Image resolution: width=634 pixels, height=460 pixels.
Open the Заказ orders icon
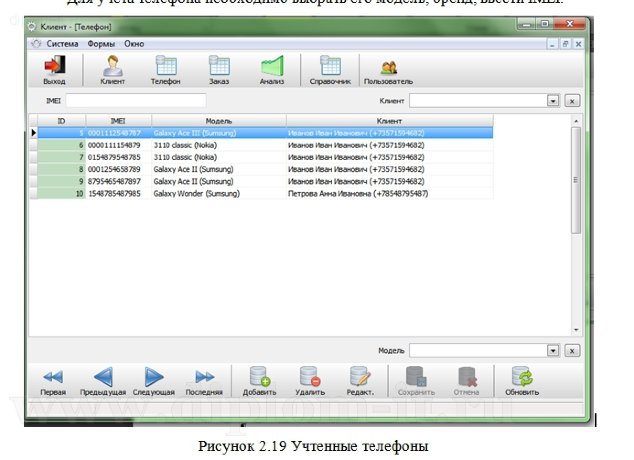point(218,69)
